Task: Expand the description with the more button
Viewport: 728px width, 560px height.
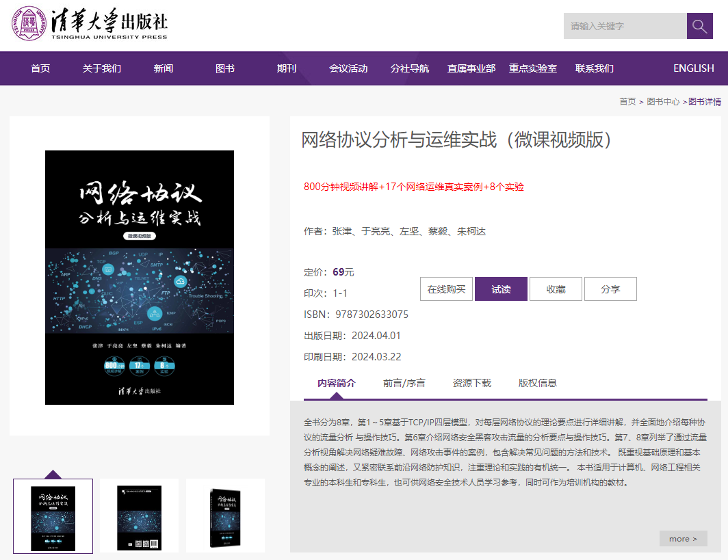Action: 683,539
